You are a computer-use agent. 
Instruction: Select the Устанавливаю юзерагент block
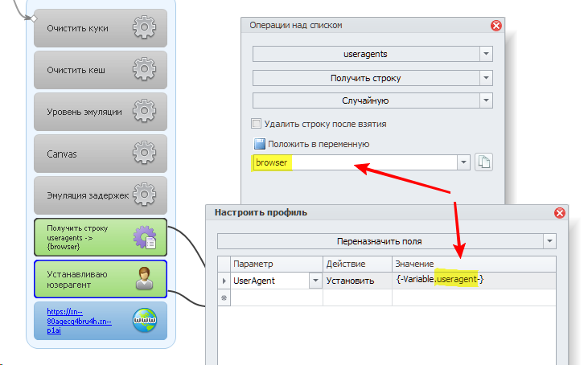pos(100,279)
